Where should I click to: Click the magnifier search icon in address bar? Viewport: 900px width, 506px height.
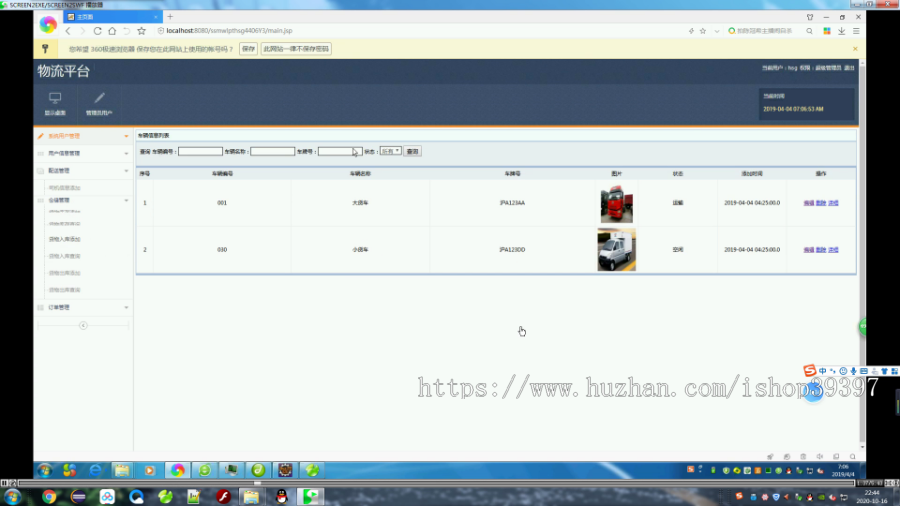(809, 31)
